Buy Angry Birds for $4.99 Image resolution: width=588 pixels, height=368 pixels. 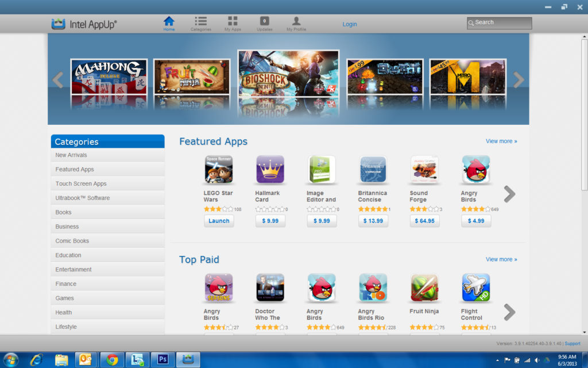click(476, 221)
